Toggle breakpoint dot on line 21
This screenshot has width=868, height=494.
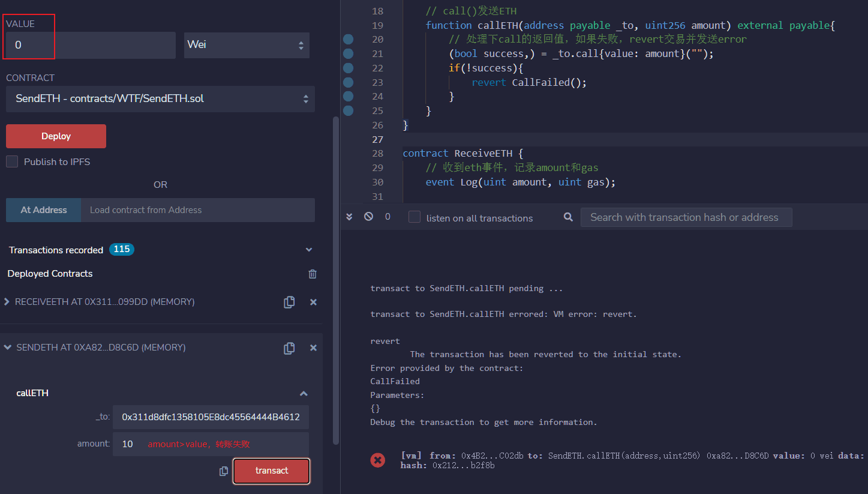pos(348,53)
